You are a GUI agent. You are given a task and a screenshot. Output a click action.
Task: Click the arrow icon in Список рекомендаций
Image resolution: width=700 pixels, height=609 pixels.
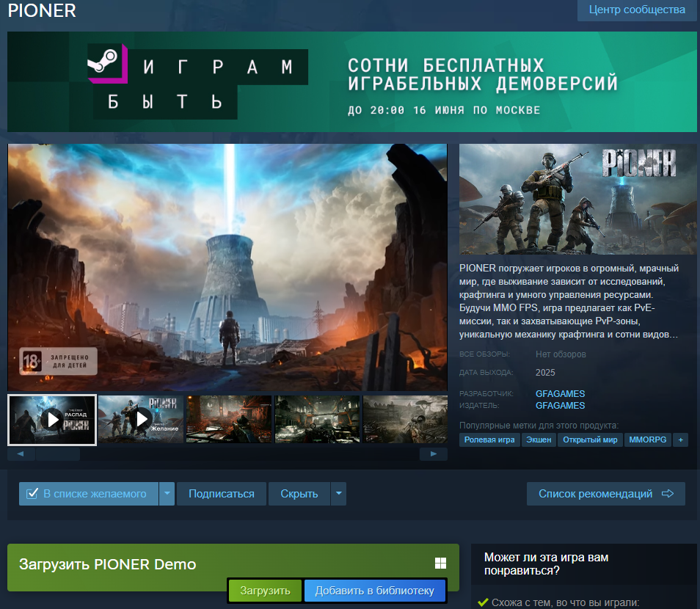click(668, 493)
